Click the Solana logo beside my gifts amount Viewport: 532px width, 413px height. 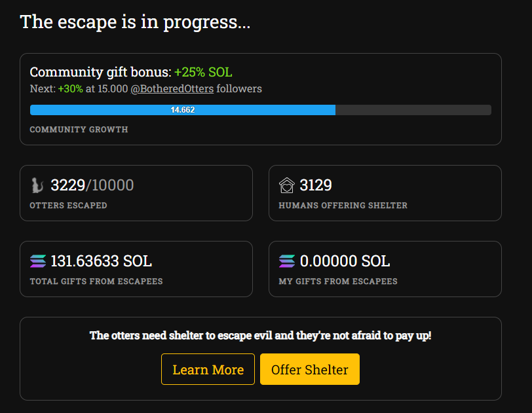pyautogui.click(x=287, y=261)
